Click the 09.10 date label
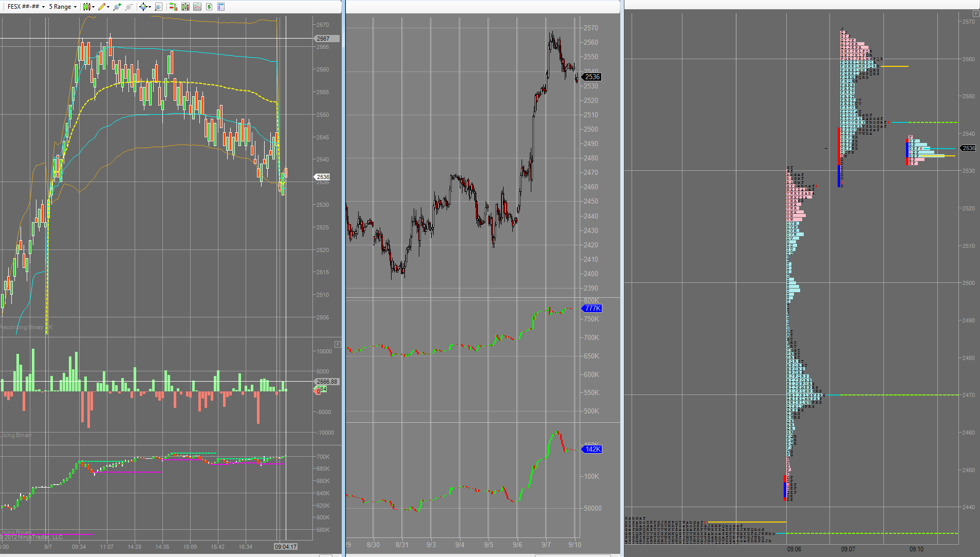Viewport: 980px width, 557px height. click(x=916, y=549)
